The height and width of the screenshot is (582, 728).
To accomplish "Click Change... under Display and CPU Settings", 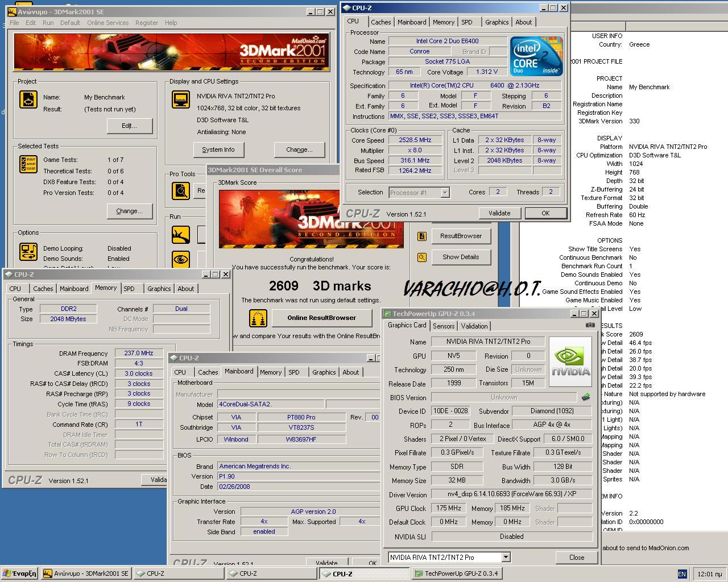I will coord(300,149).
